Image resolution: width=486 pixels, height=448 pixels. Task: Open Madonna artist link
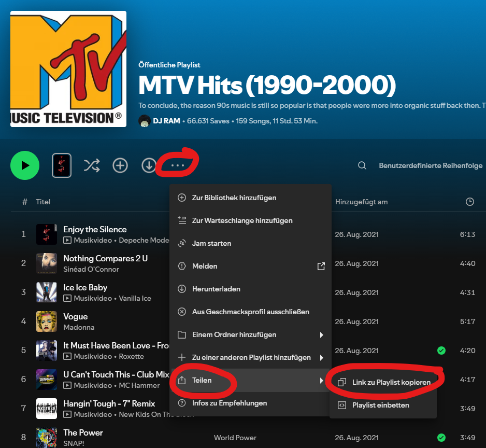point(79,327)
